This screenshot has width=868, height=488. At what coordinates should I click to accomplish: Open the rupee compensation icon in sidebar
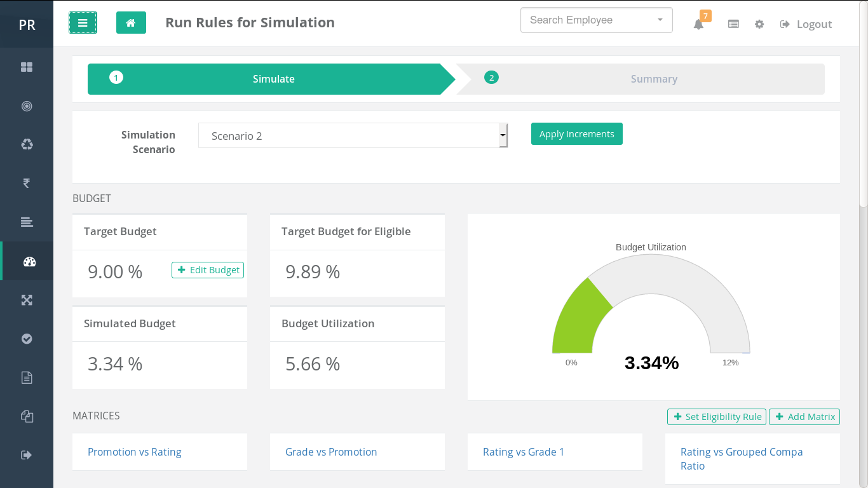[27, 184]
